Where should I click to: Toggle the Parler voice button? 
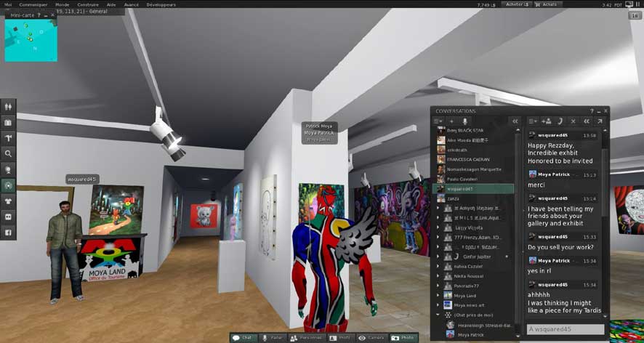coord(273,338)
